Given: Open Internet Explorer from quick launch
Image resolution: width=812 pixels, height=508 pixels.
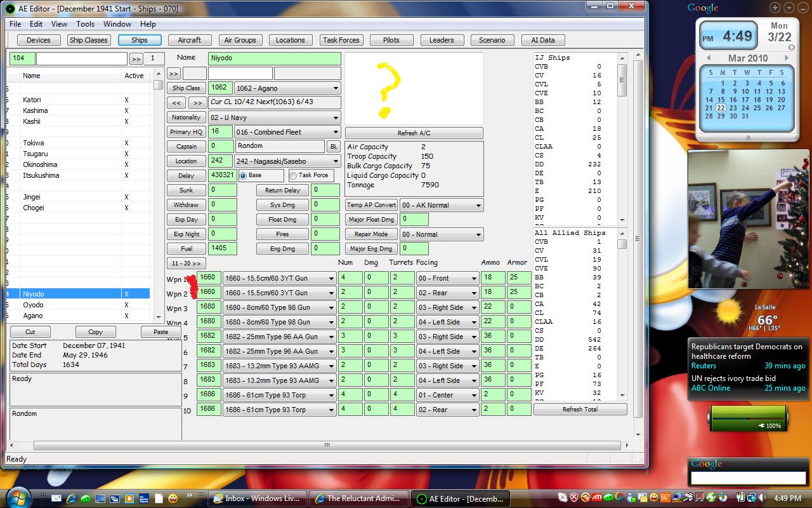Looking at the screenshot, I should pos(71,498).
